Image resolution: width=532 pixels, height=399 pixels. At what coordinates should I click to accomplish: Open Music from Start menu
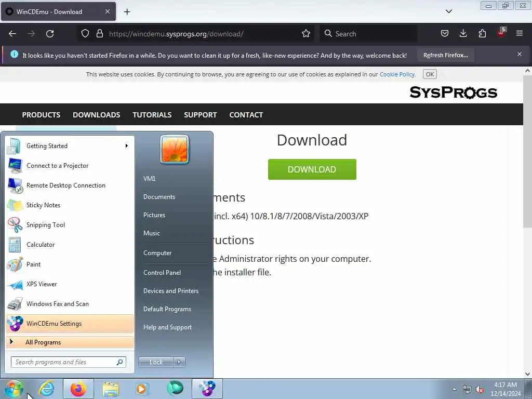[151, 233]
